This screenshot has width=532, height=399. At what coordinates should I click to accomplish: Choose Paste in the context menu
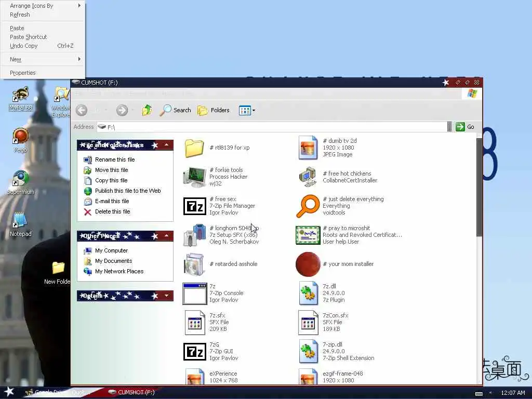click(x=43, y=28)
